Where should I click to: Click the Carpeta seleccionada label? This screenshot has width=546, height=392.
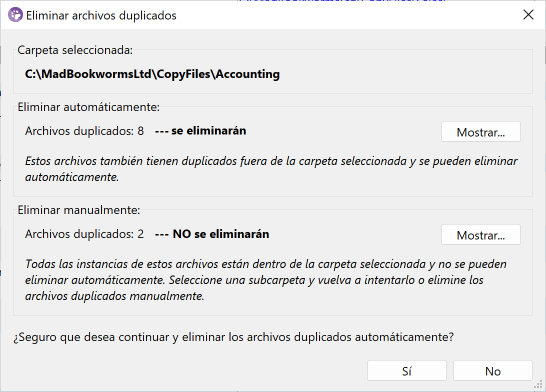click(75, 50)
